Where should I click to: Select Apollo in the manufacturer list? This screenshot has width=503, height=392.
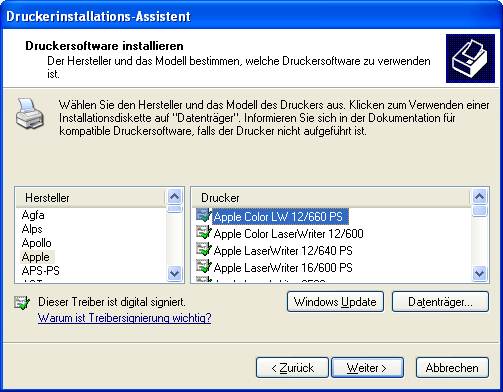[37, 243]
